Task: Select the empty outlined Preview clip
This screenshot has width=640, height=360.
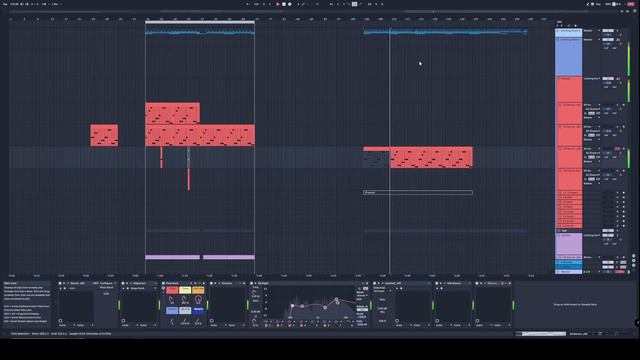Action: coord(418,192)
